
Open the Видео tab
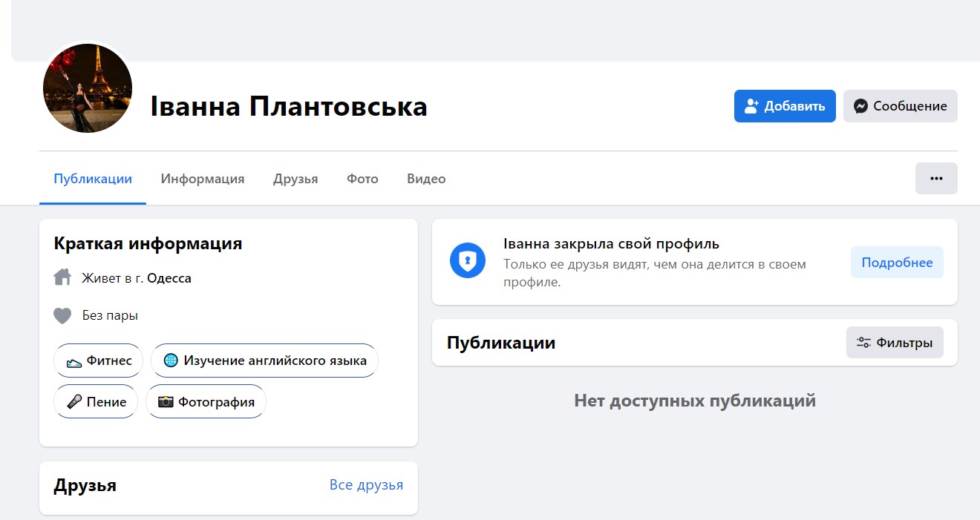(425, 179)
